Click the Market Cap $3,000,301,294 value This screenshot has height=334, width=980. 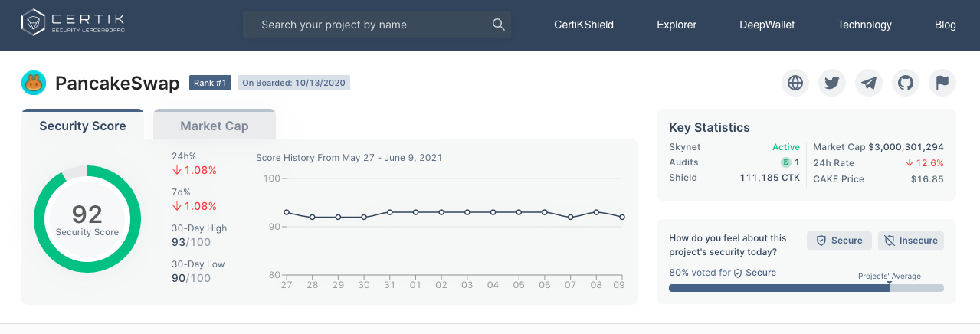pos(906,147)
